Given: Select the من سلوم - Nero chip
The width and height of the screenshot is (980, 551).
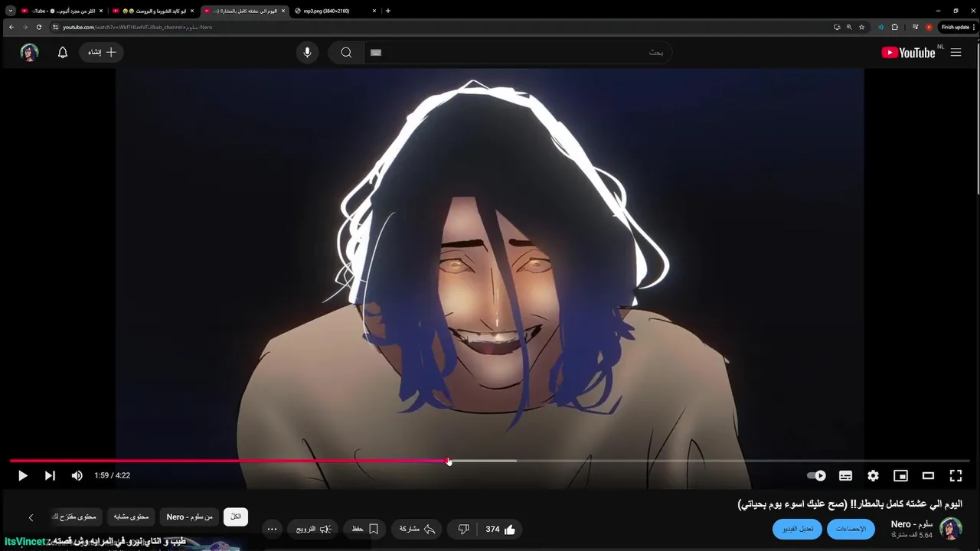Looking at the screenshot, I should [x=190, y=517].
